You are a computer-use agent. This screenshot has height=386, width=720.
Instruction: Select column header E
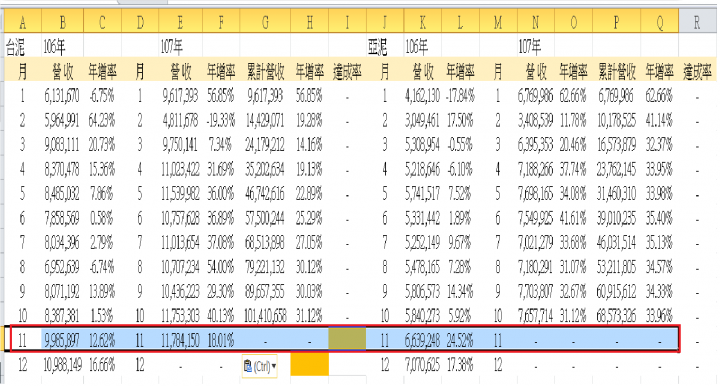[x=180, y=22]
